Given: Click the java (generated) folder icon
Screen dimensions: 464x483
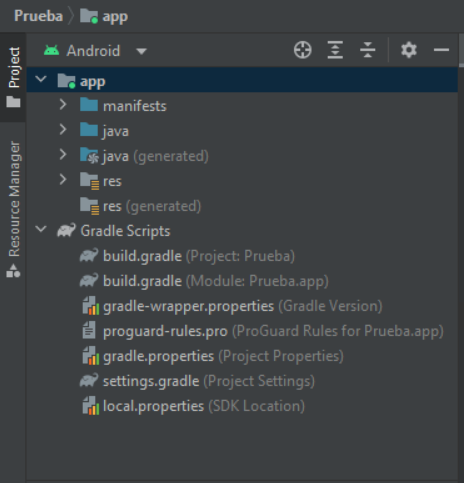Looking at the screenshot, I should tap(89, 155).
